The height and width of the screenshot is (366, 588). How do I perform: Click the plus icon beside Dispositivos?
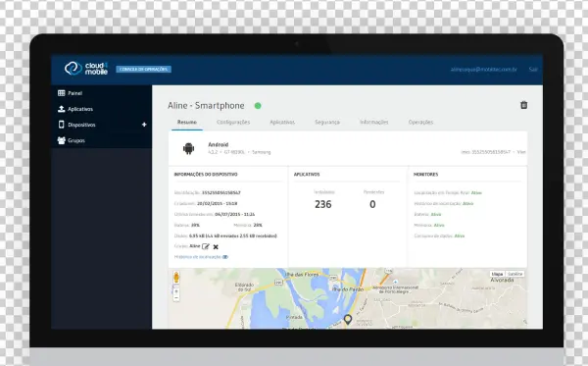click(144, 125)
